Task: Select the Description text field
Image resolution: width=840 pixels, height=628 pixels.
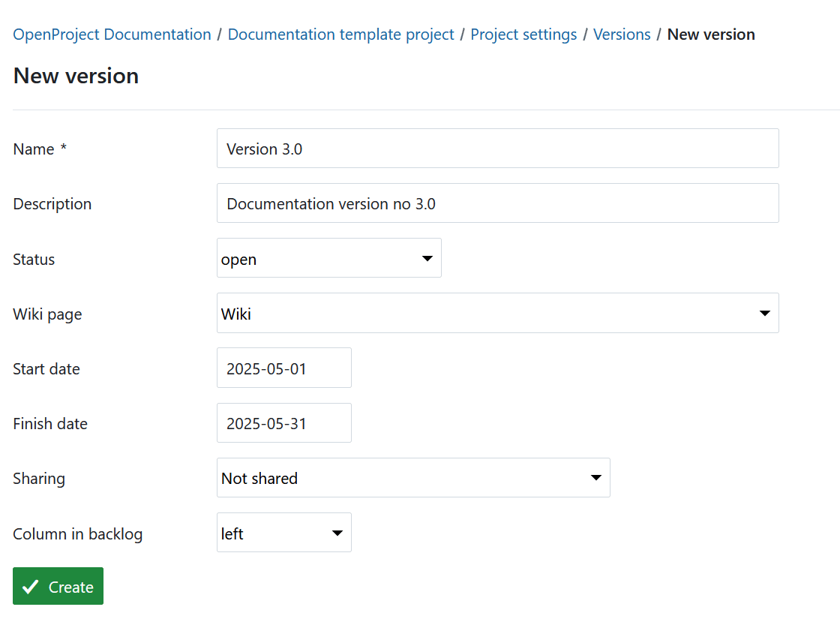Action: click(x=497, y=203)
